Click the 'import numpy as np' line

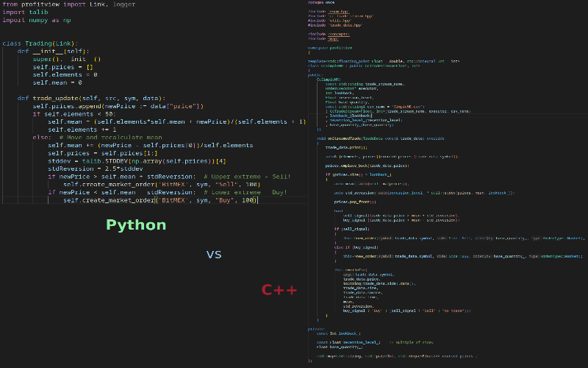[x=36, y=20]
